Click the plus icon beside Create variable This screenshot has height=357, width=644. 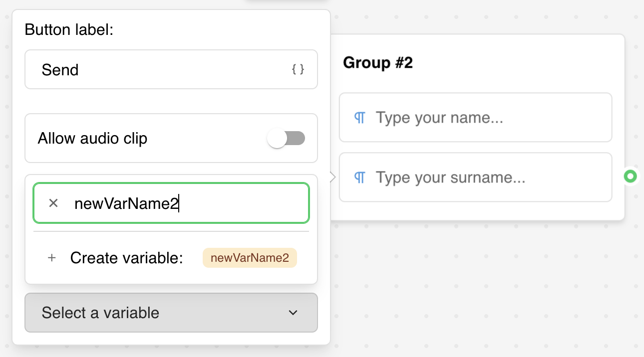point(51,258)
